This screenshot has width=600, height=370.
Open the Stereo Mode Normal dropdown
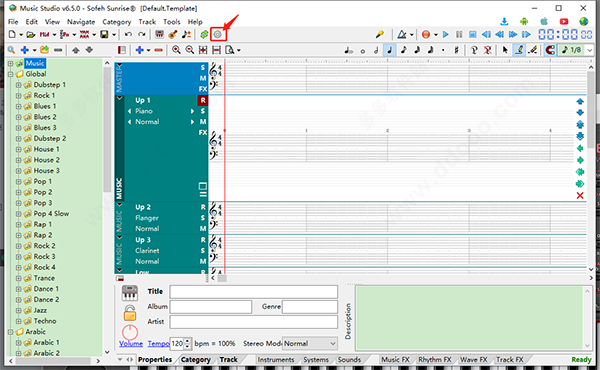pyautogui.click(x=310, y=344)
